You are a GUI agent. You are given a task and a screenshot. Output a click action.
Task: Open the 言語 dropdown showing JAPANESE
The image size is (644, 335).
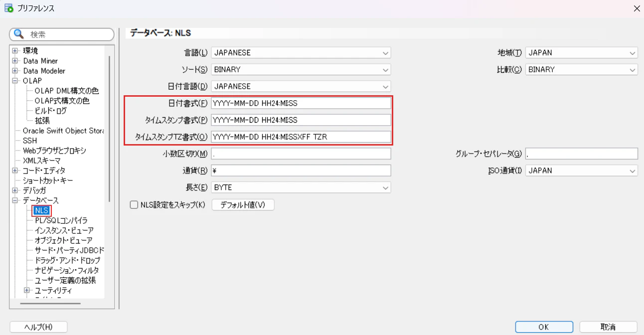click(301, 53)
